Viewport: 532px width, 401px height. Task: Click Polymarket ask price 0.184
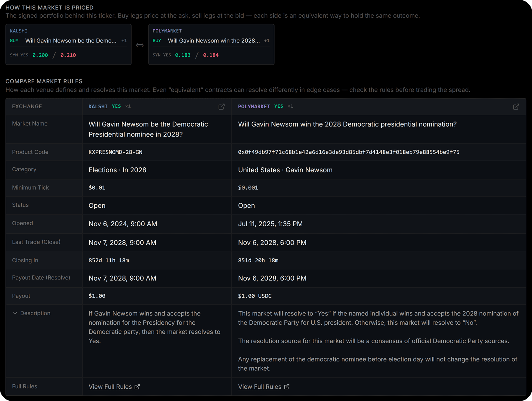click(211, 55)
